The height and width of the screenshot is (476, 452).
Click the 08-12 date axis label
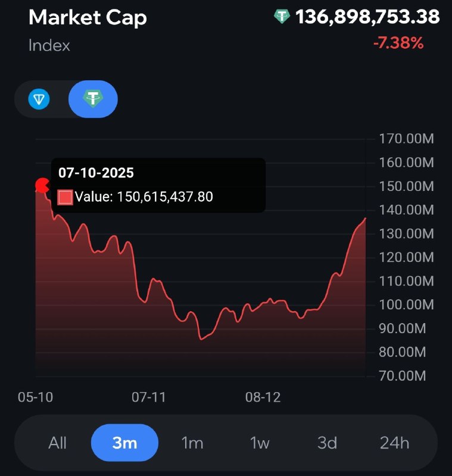tap(263, 397)
